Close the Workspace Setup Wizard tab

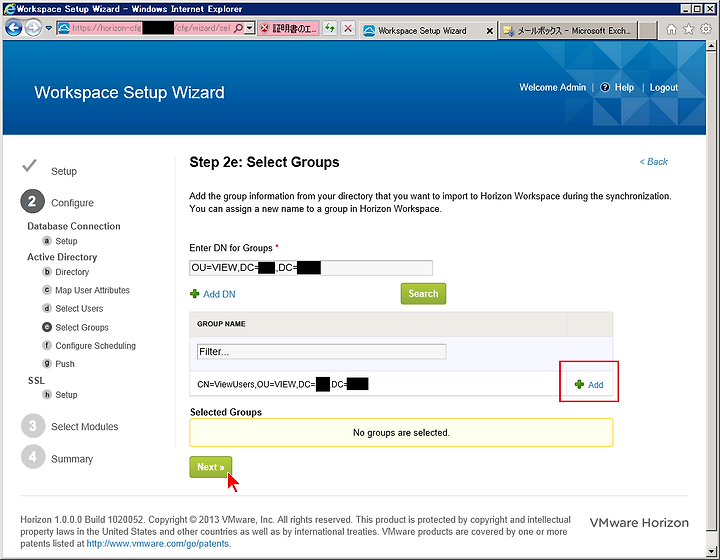[489, 31]
